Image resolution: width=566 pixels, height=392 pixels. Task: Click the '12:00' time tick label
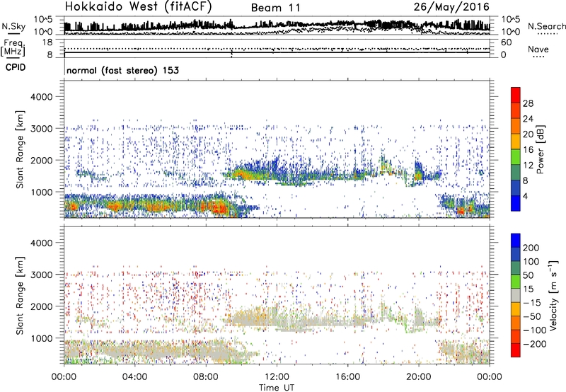pos(277,377)
